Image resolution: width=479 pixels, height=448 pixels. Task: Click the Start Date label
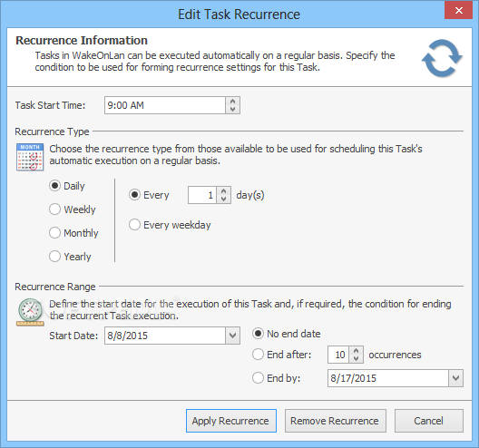(73, 336)
